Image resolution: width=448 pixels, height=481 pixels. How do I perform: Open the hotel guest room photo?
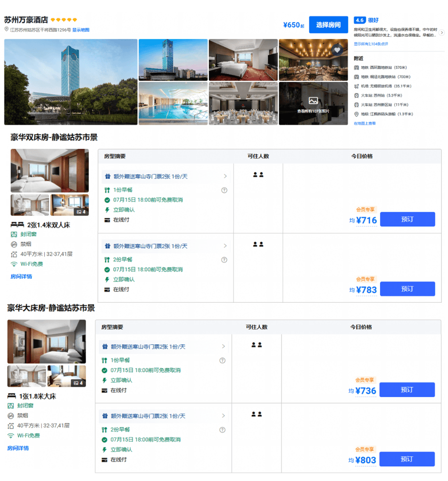coord(243,60)
